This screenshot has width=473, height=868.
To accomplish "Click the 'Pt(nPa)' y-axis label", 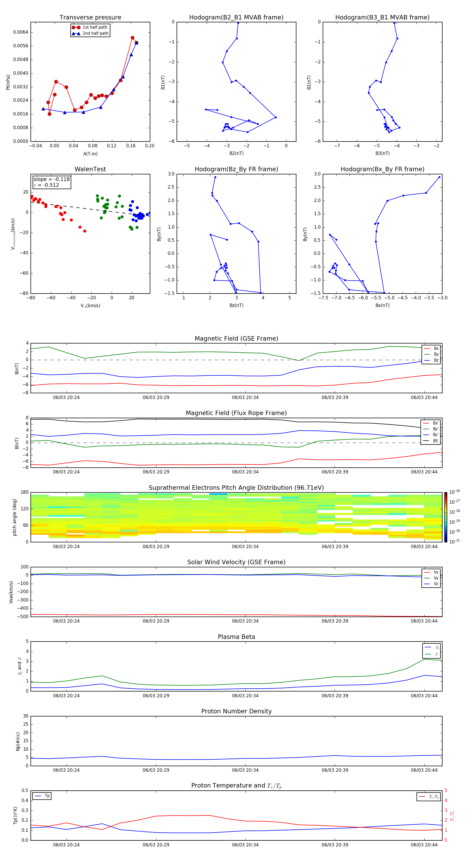I will pyautogui.click(x=8, y=82).
